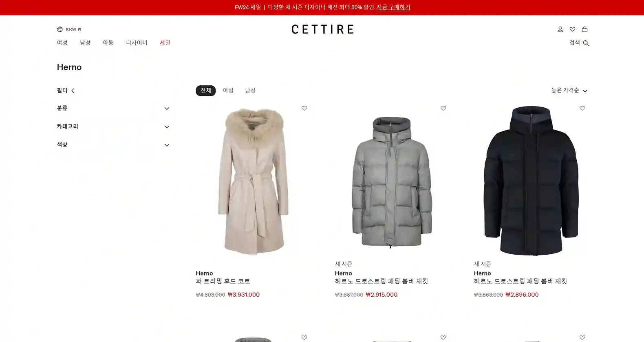Screen dimensions: 644x342
Task: Open the fur trimmed coat product image
Action: pos(253,181)
